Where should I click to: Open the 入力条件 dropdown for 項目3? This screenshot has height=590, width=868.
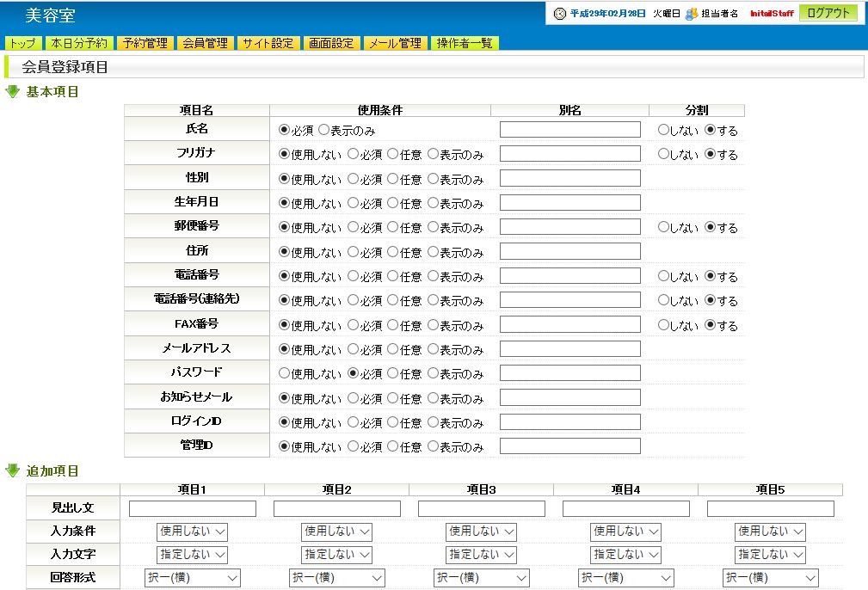[481, 532]
